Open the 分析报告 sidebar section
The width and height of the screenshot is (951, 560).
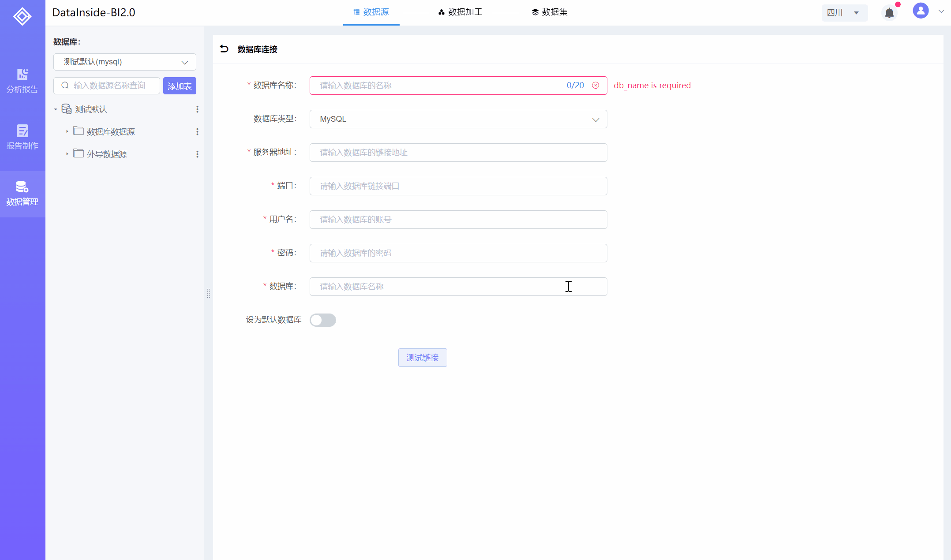[x=22, y=81]
